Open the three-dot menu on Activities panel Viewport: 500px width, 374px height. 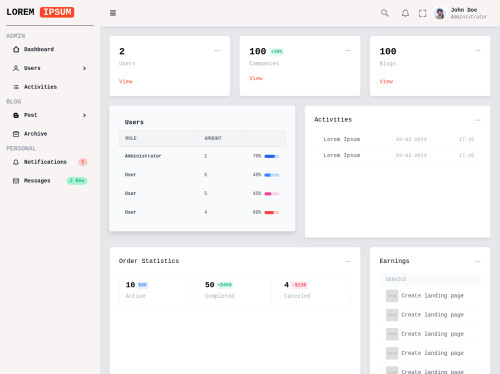click(x=477, y=120)
